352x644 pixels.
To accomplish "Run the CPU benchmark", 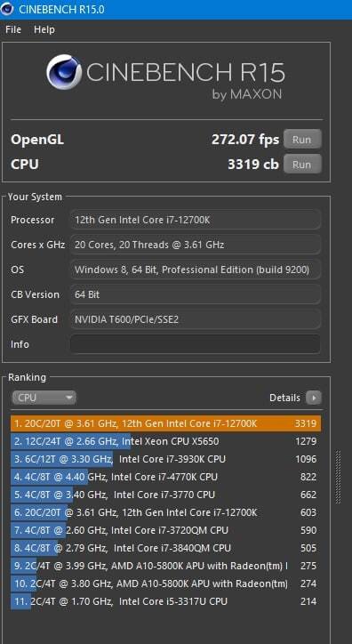I will pos(302,165).
